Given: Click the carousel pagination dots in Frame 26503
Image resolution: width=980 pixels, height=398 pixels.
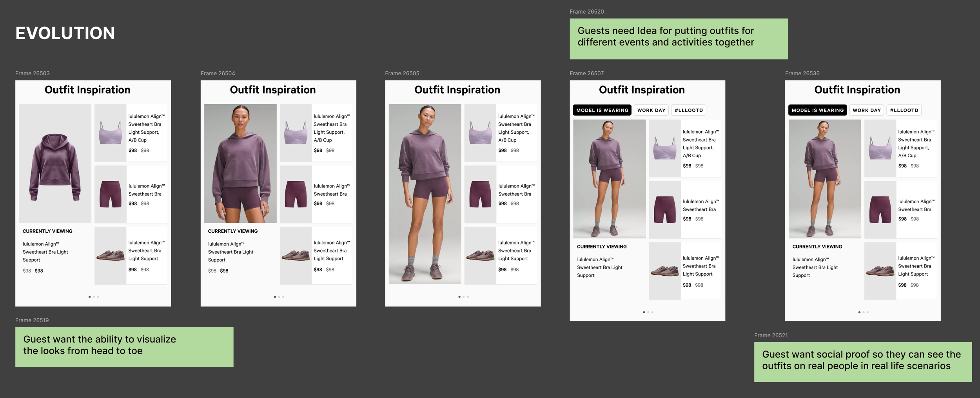Looking at the screenshot, I should 94,297.
